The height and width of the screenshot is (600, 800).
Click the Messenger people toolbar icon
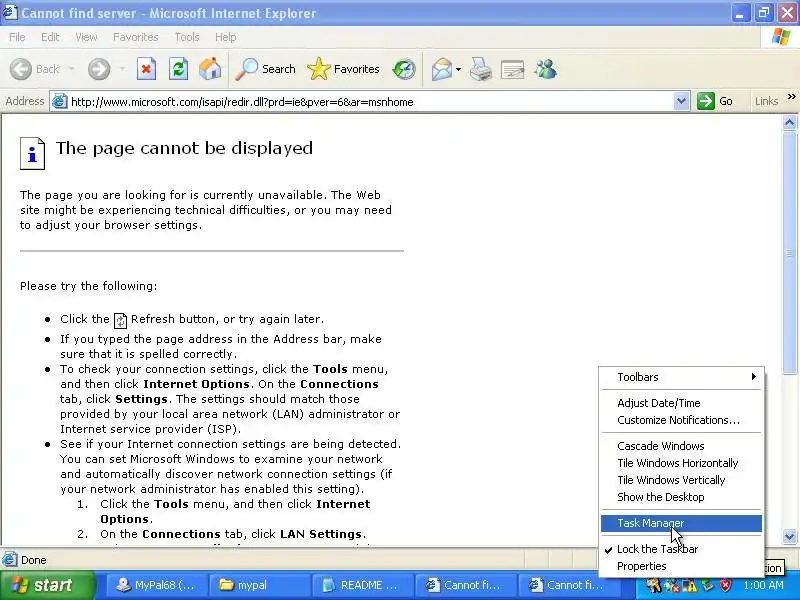(x=545, y=69)
